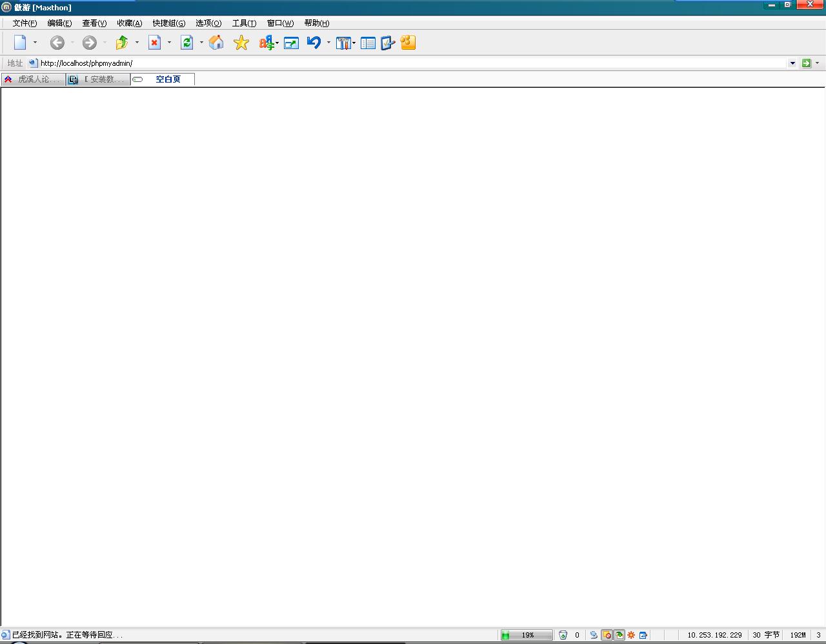Click the orange gear icon in status bar
Screen dimensions: 826x644
[631, 635]
